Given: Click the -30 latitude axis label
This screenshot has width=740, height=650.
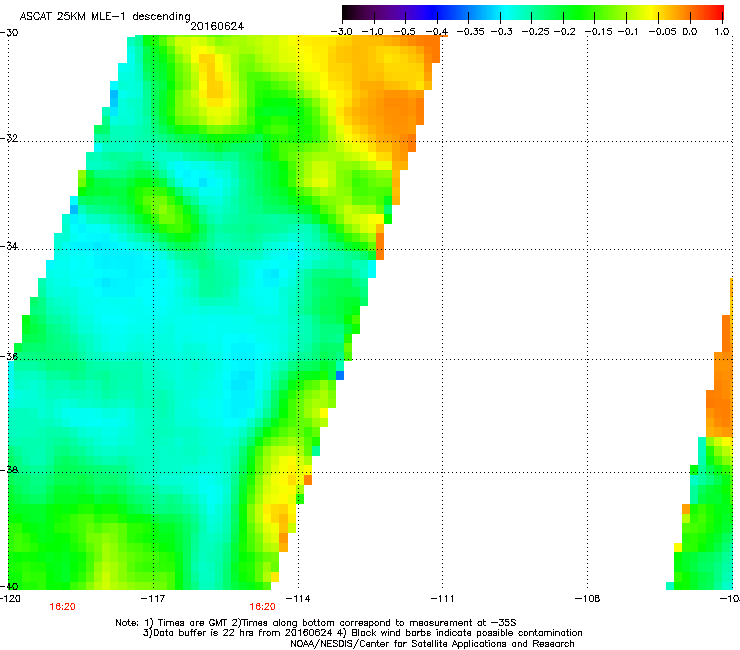Looking at the screenshot, I should point(9,33).
